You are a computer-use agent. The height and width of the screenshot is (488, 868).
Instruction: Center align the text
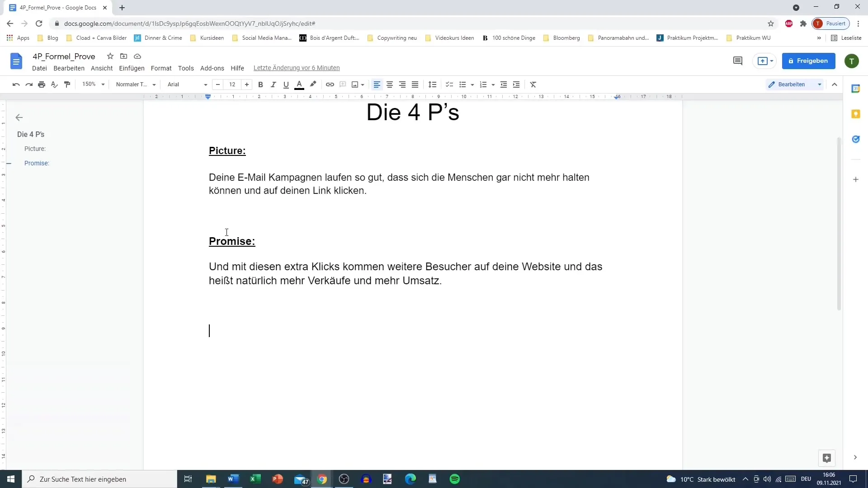pos(390,84)
